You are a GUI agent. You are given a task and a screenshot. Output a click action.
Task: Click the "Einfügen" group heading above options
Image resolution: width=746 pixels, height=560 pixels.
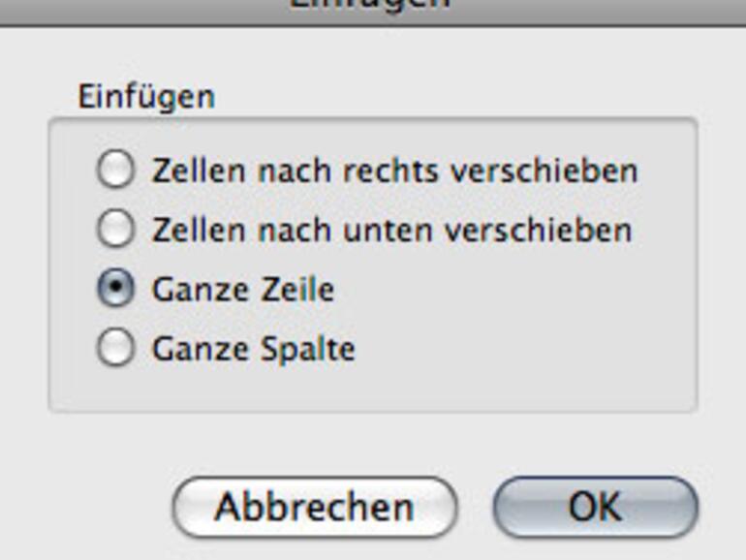click(145, 97)
